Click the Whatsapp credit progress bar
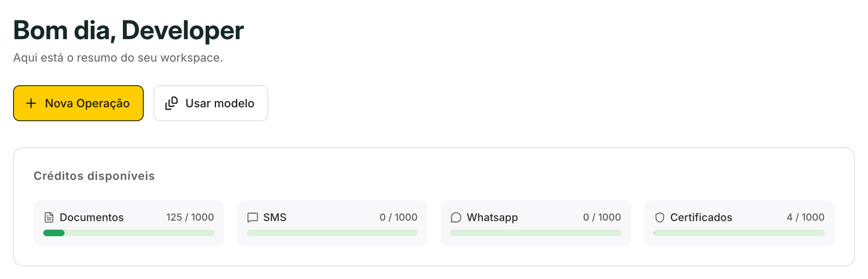 coord(536,233)
